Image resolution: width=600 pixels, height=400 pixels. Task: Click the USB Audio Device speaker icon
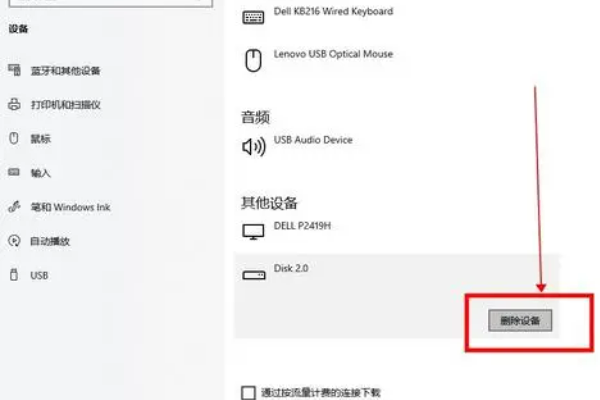(x=254, y=146)
